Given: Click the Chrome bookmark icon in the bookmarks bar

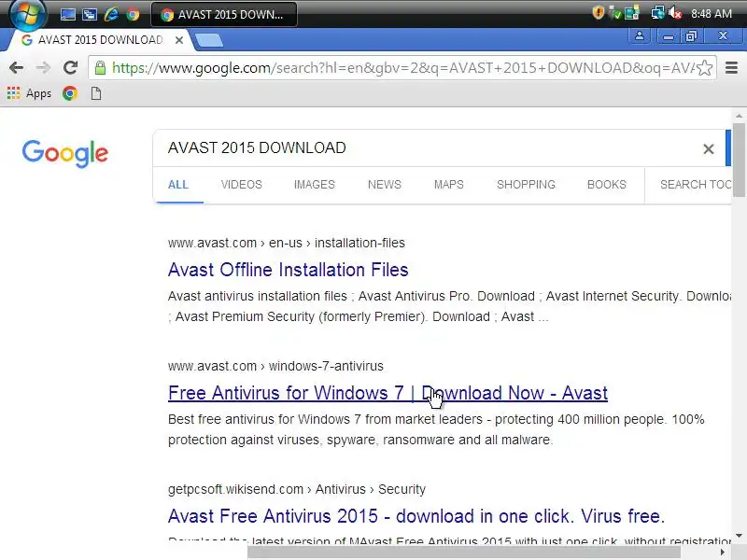Looking at the screenshot, I should (x=69, y=93).
